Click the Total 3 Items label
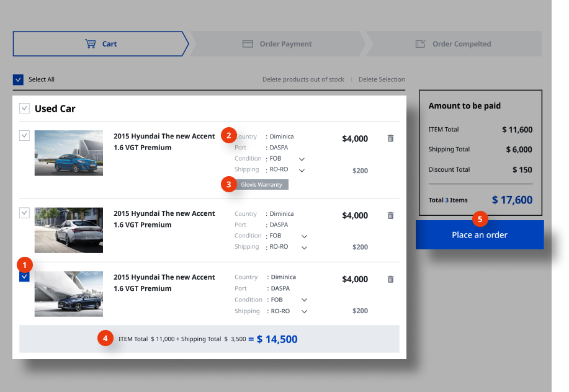This screenshot has width=569, height=392. click(448, 200)
